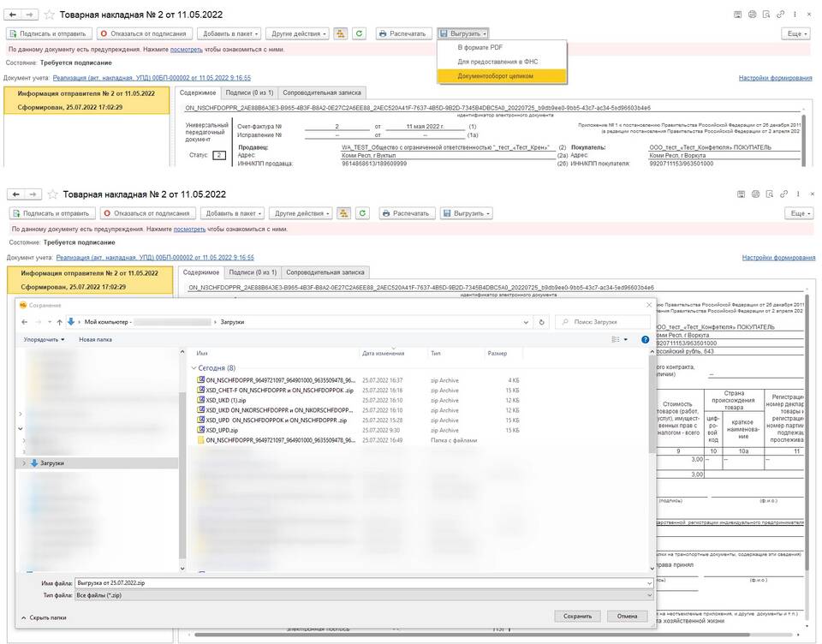Viewport: 822px width, 644px height.
Task: Choose В формате PDF menu item
Action: coord(480,47)
